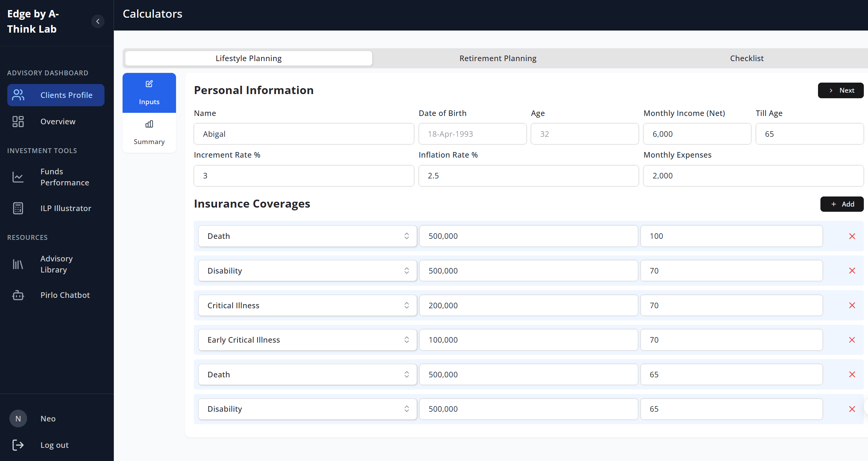
Task: Open the Advisory Library books icon
Action: click(18, 264)
